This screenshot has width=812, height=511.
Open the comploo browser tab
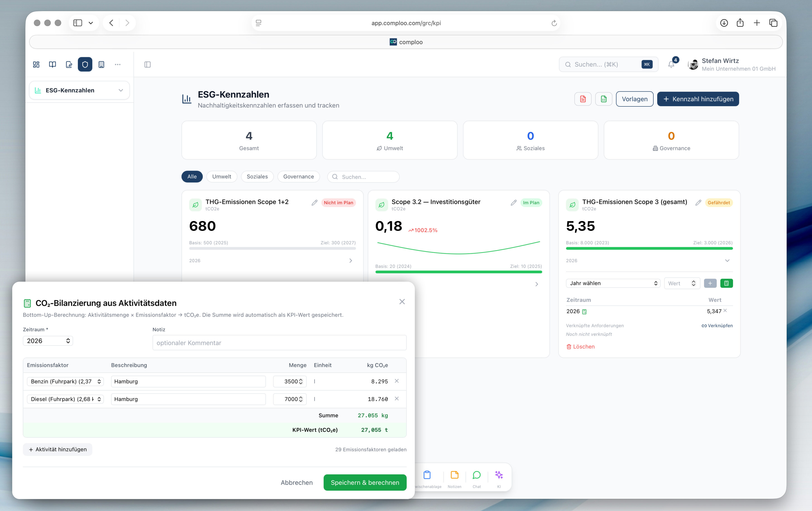pos(406,42)
